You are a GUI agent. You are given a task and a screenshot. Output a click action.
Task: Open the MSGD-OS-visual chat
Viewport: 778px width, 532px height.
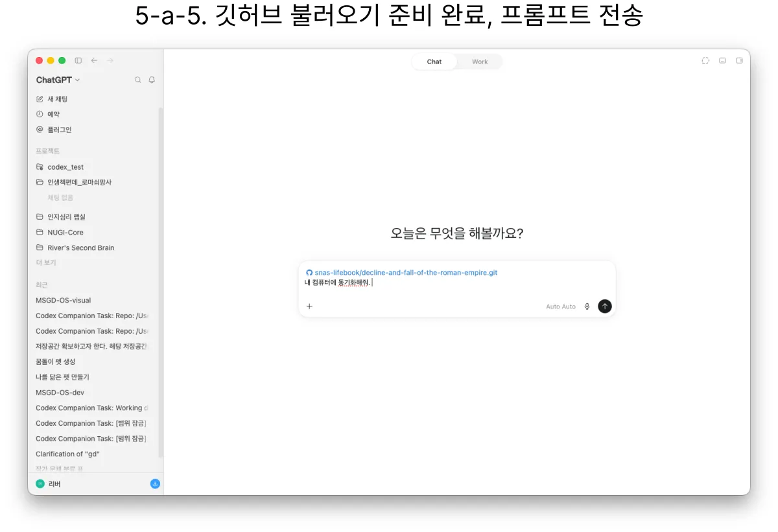point(64,300)
